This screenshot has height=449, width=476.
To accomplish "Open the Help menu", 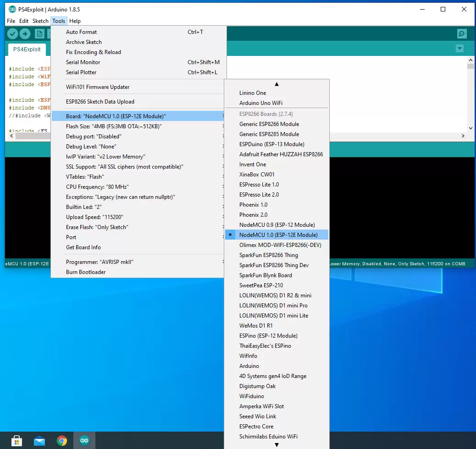I will click(75, 21).
